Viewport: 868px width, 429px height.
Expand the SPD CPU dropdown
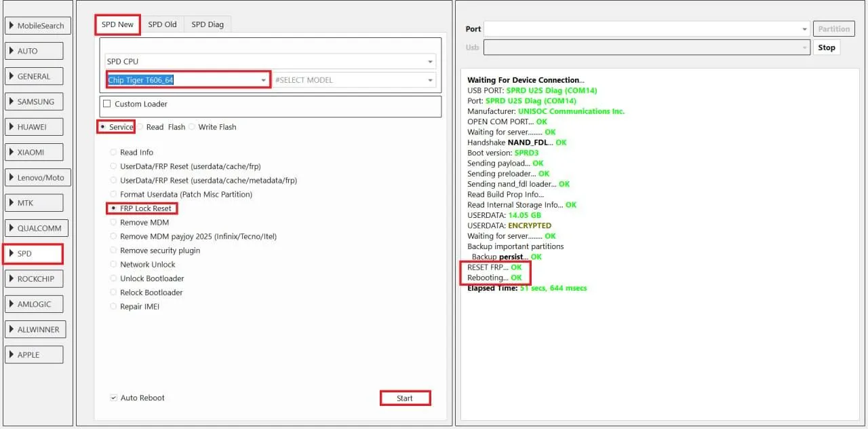tap(270, 62)
